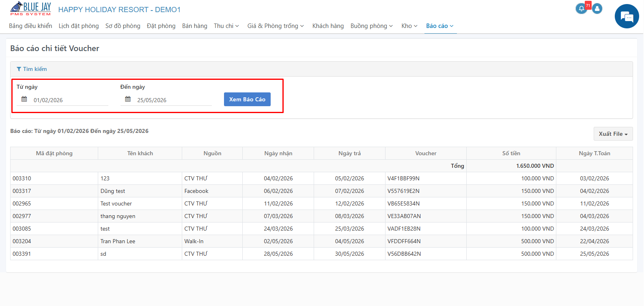
Task: Open Sơ đồ phòng page
Action: click(x=123, y=26)
